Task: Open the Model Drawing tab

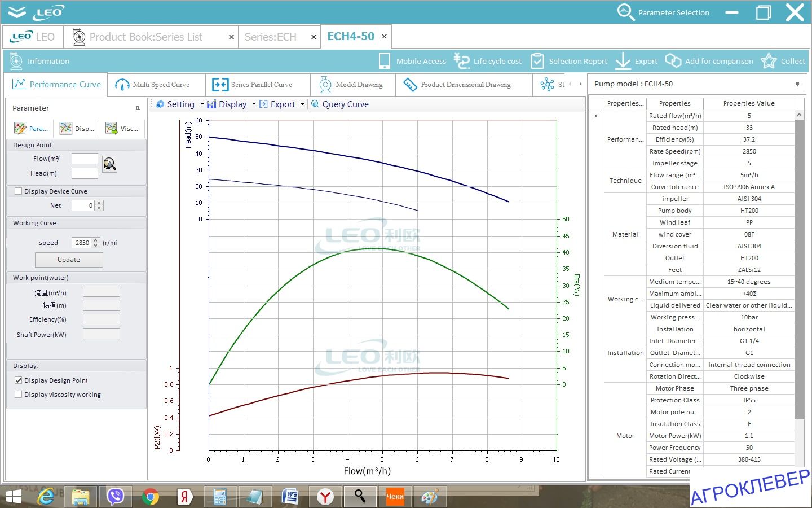Action: pyautogui.click(x=352, y=85)
